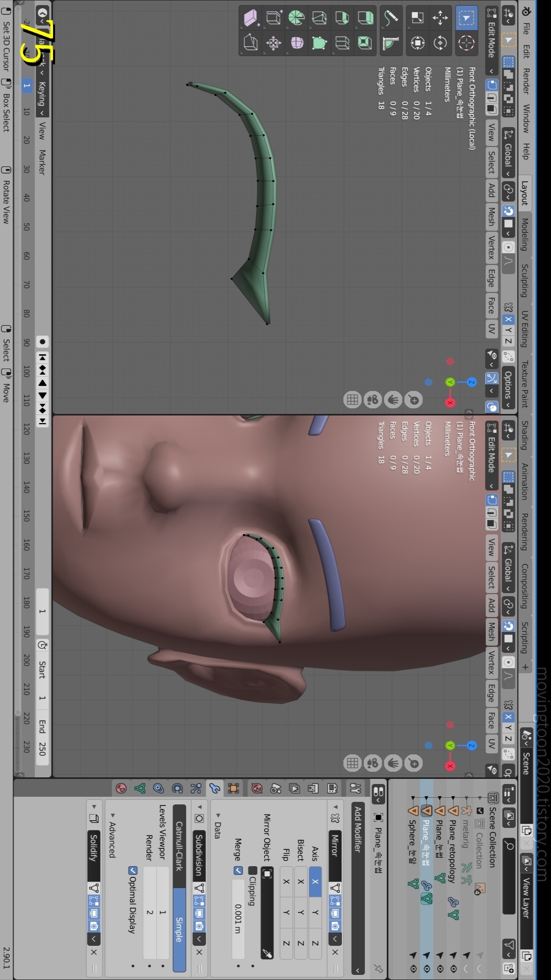Open the Marker menu in timeline

[x=42, y=163]
